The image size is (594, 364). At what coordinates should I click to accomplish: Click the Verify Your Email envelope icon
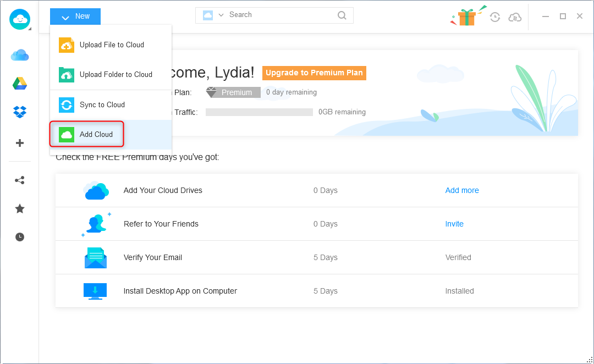point(96,257)
